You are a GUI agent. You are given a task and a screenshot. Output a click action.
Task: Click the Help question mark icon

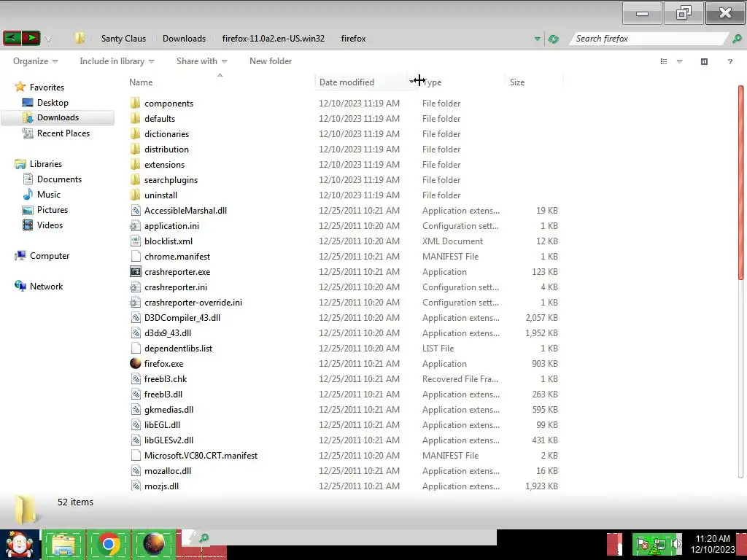pos(729,61)
